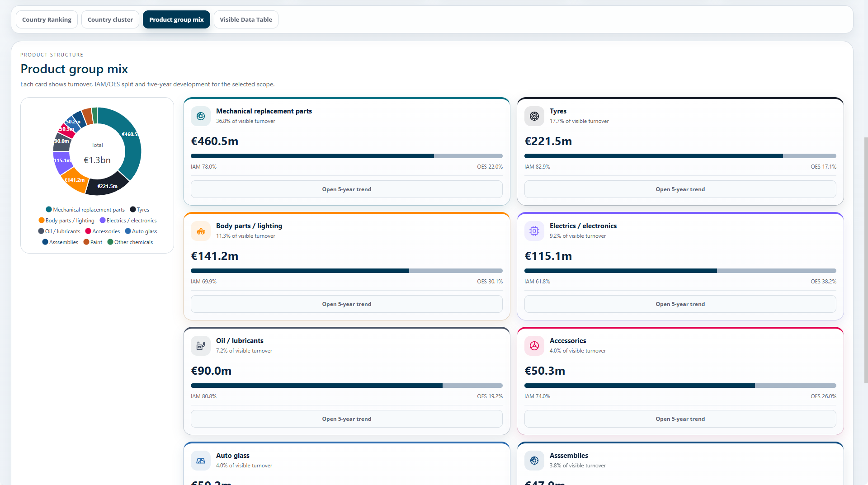
Task: Click the Mechanical parts IAM/OES split bar
Action: click(x=347, y=156)
